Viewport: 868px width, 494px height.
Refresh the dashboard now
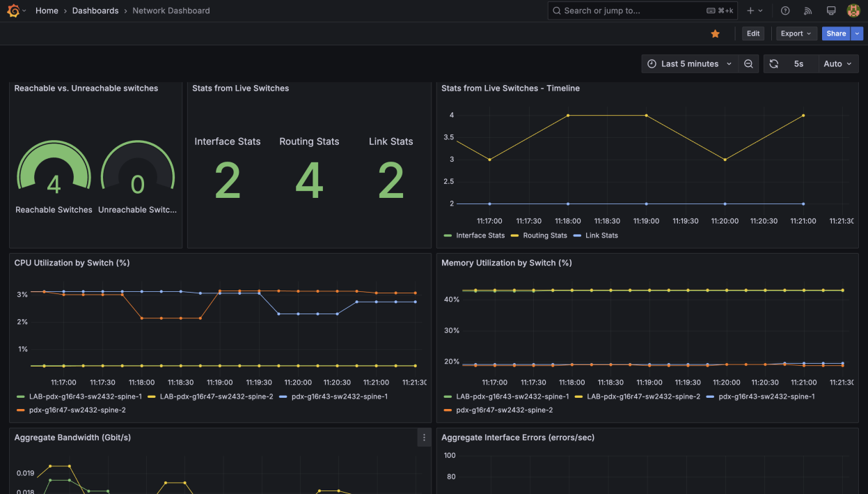pyautogui.click(x=773, y=63)
